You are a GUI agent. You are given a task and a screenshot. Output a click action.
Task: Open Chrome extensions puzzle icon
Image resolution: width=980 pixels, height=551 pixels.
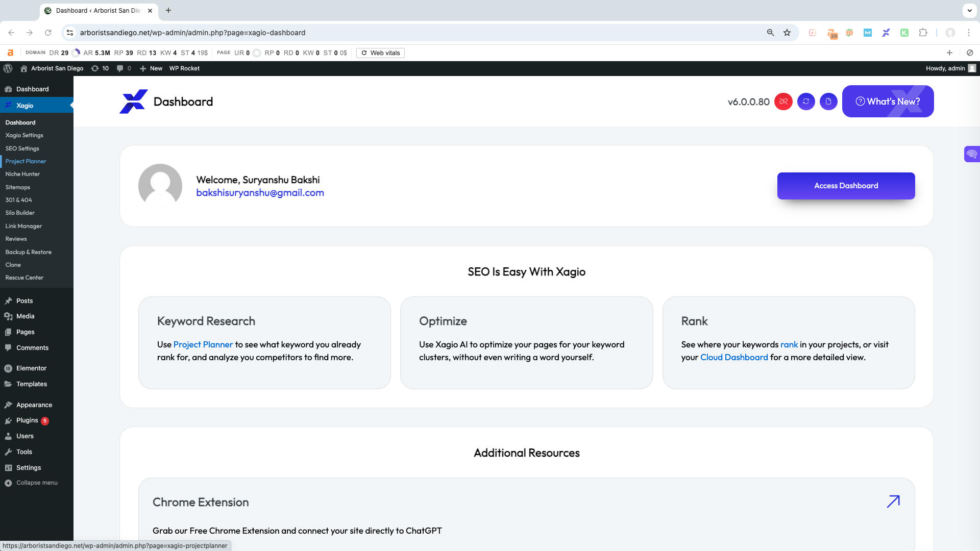tap(922, 33)
